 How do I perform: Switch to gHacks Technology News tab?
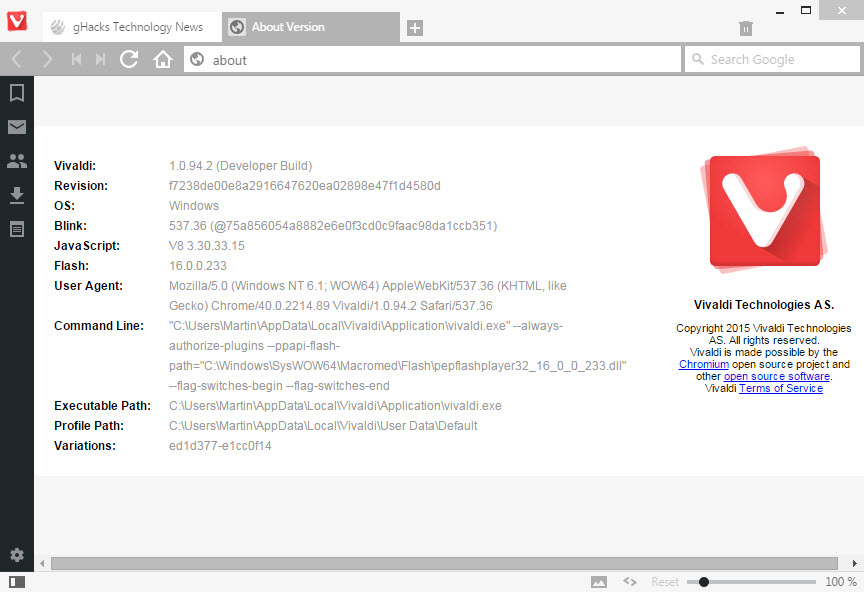(x=132, y=27)
